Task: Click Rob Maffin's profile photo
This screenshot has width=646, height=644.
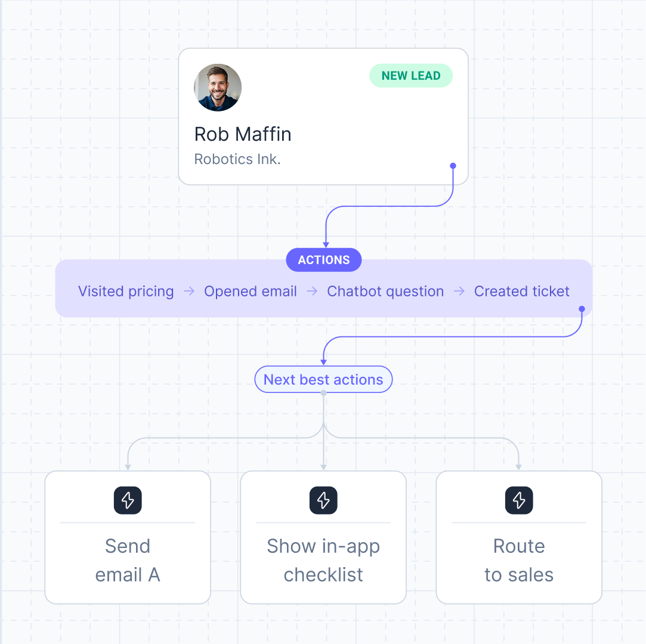Action: tap(218, 88)
